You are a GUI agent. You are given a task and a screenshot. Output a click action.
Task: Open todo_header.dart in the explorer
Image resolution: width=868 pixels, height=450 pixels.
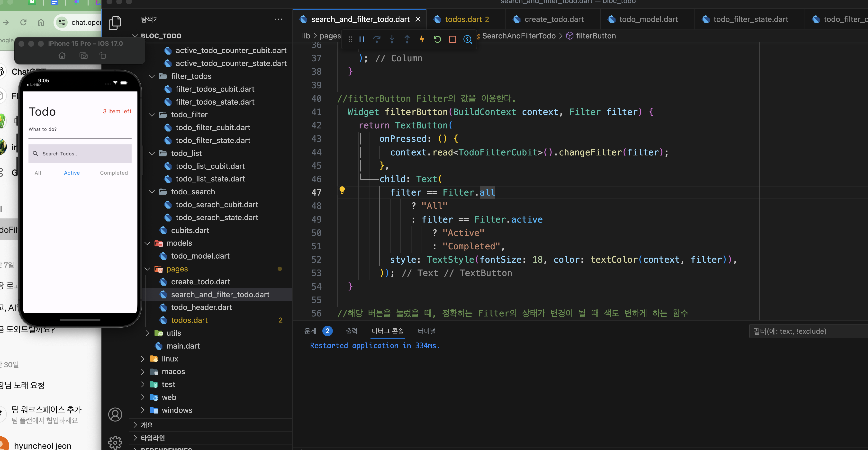[x=201, y=307]
